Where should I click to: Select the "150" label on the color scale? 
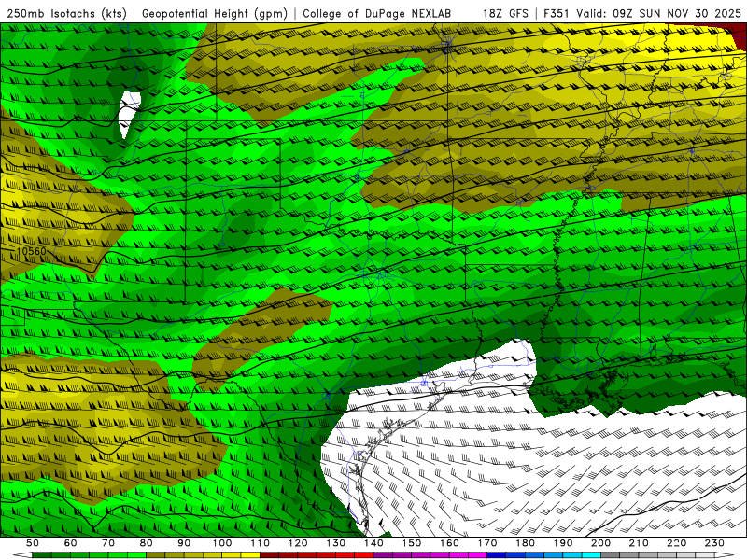[x=412, y=543]
